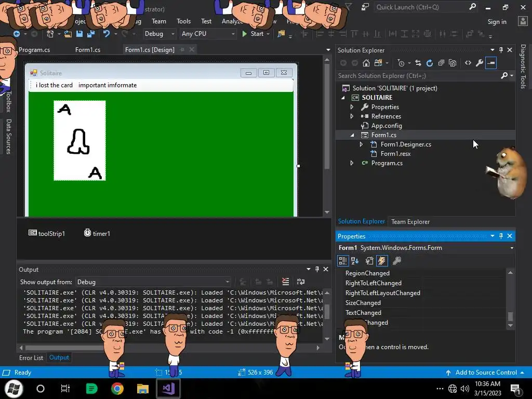Open the document tabs overflow dropdown
The image size is (532, 399).
[x=328, y=49]
